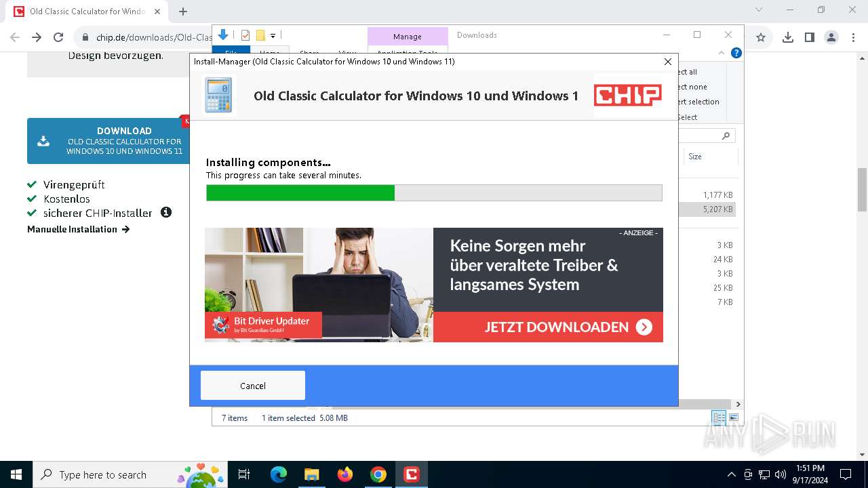Screen dimensions: 868x488
Task: Switch to Chrome on the taskbar
Action: (x=378, y=474)
